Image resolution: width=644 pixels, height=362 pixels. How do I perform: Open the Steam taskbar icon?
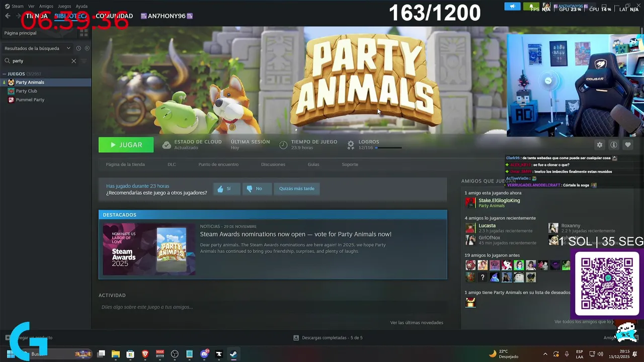[x=233, y=354]
